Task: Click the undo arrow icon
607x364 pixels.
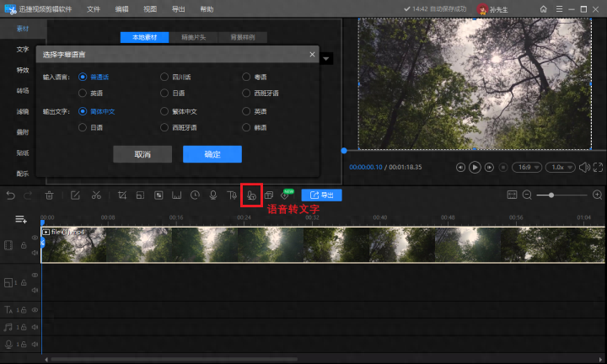Action: 10,195
